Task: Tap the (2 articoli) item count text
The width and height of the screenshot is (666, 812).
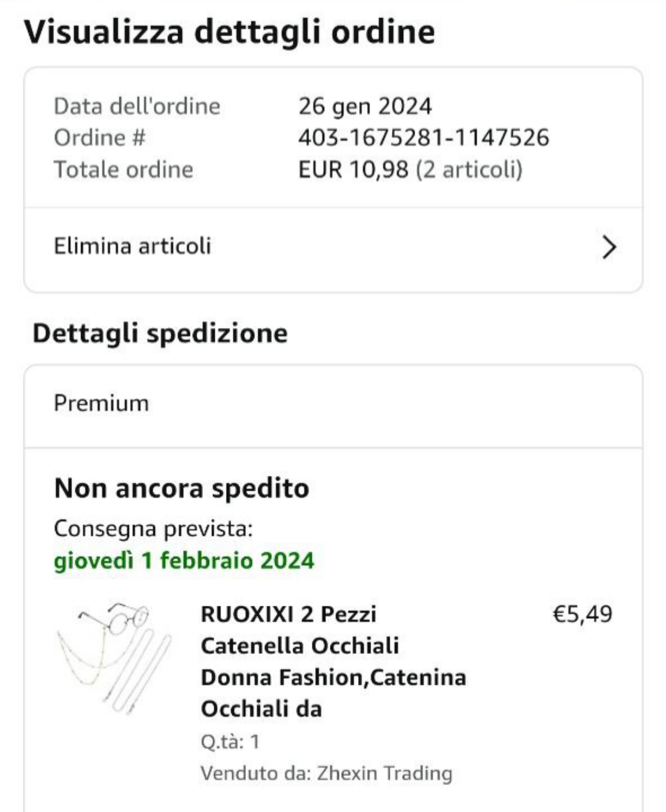Action: click(x=469, y=169)
